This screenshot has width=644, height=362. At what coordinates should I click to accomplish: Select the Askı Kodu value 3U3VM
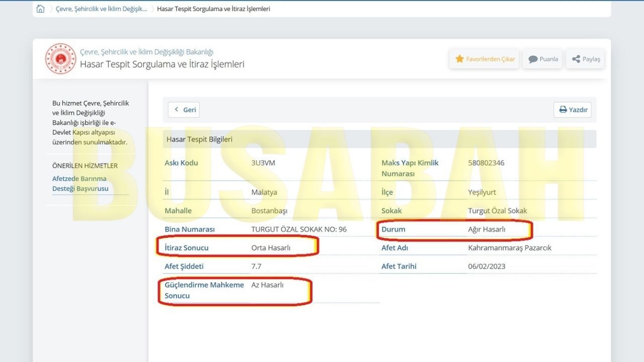[263, 163]
